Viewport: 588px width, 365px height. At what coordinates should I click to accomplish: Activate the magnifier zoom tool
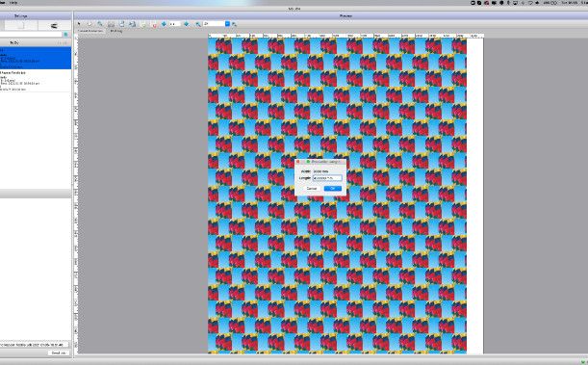[100, 24]
